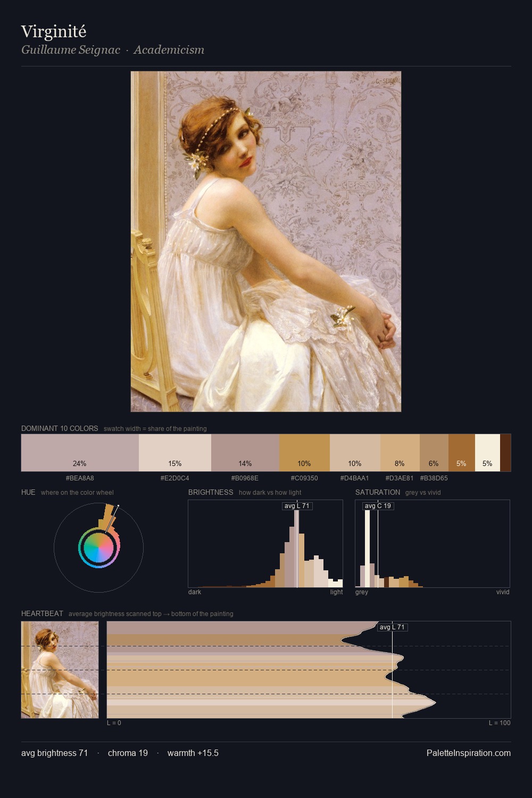Click 'DOMINANT 10 COLORS' heading

pos(60,428)
